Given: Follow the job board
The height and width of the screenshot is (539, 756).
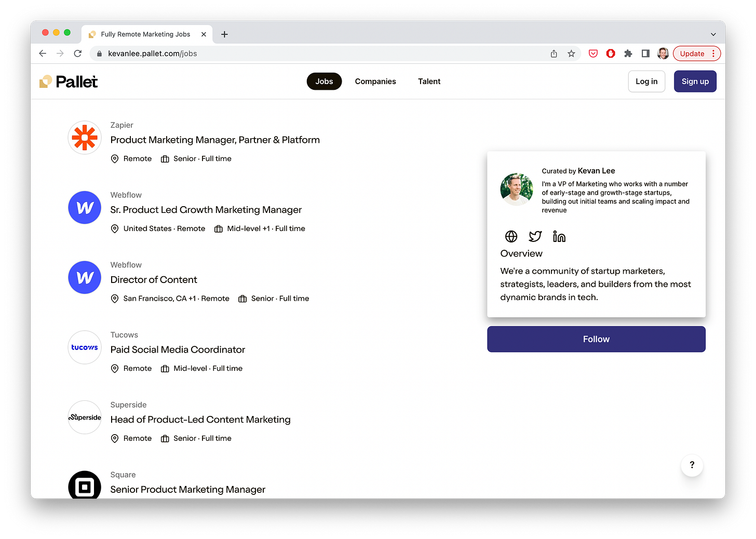Looking at the screenshot, I should [x=596, y=339].
